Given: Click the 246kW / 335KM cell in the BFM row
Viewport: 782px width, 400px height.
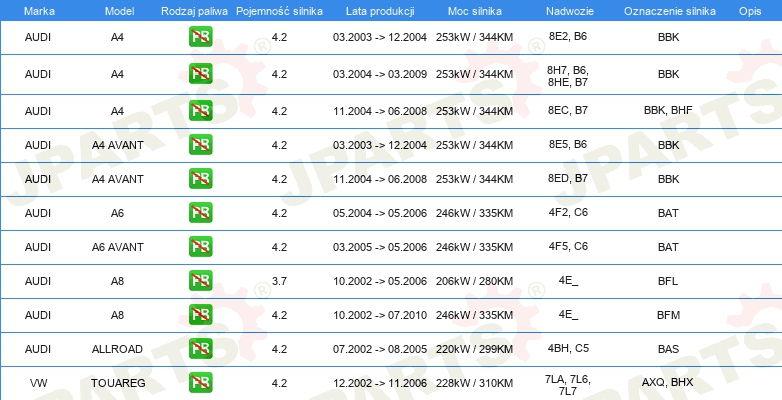Looking at the screenshot, I should click(474, 315).
